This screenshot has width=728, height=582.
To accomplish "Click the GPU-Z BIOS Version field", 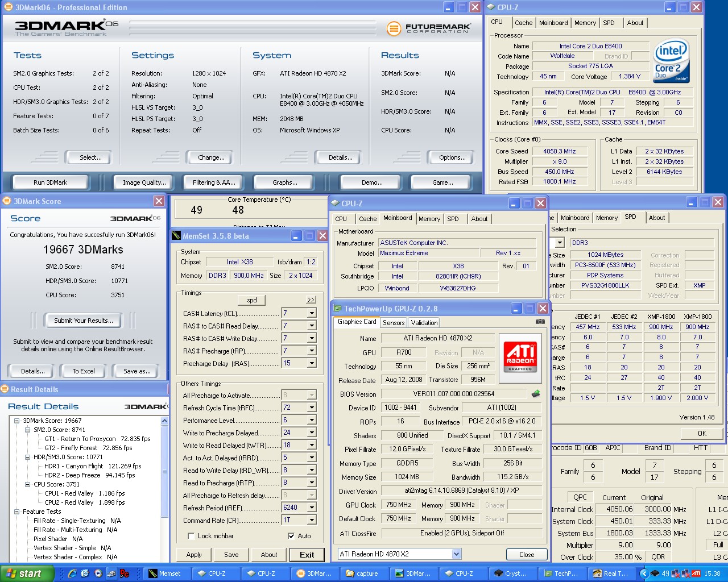I will coord(454,394).
